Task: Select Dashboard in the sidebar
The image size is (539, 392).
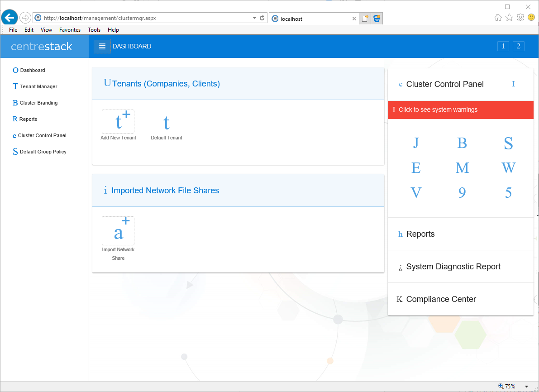Action: (x=29, y=70)
